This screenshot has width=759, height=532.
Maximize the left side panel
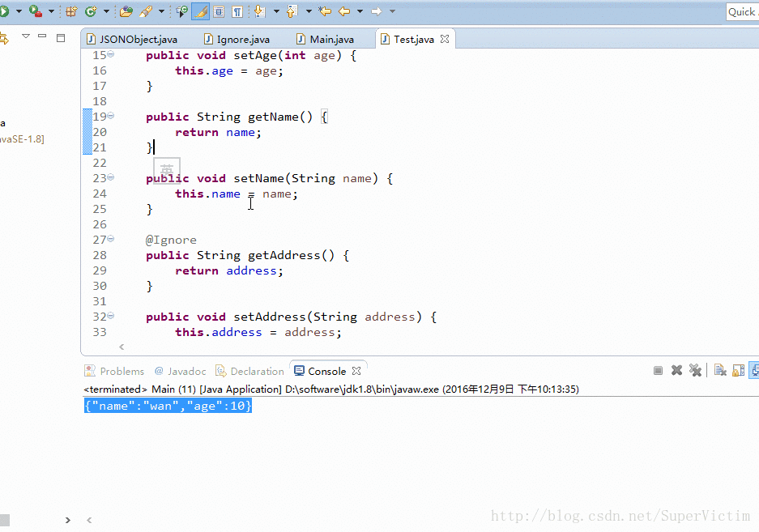coord(61,38)
